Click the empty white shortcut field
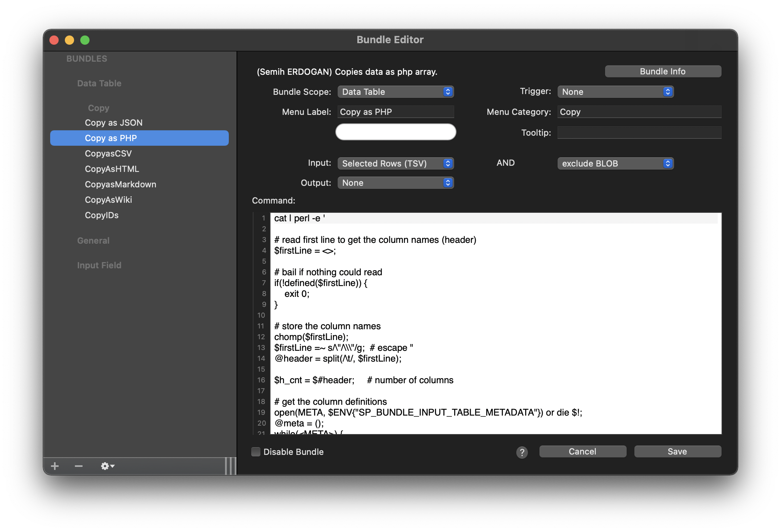 tap(396, 132)
